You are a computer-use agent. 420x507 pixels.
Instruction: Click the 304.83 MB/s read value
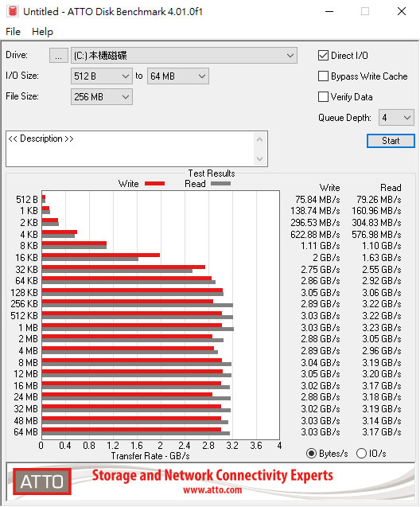pos(376,223)
